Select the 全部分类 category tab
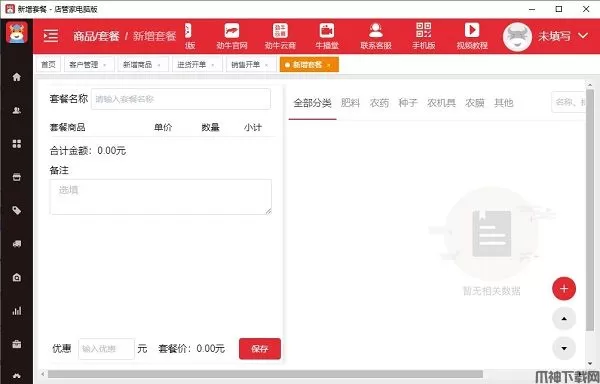The image size is (600, 384). [312, 103]
